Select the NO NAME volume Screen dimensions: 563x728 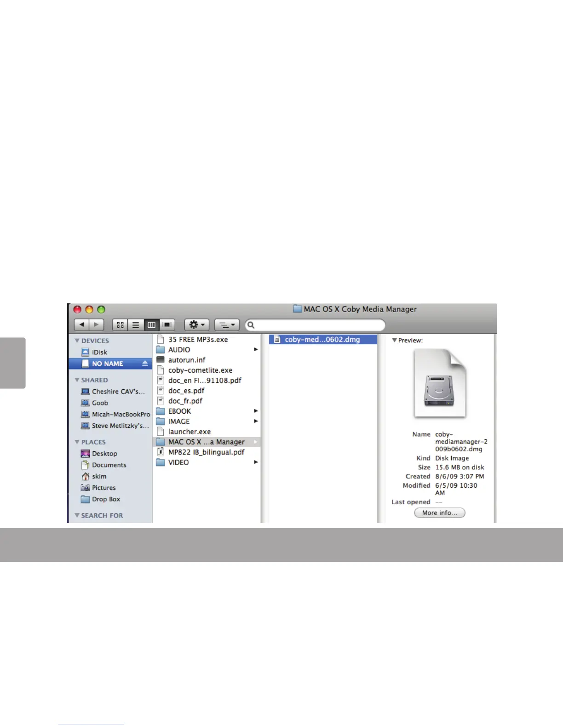(x=110, y=364)
